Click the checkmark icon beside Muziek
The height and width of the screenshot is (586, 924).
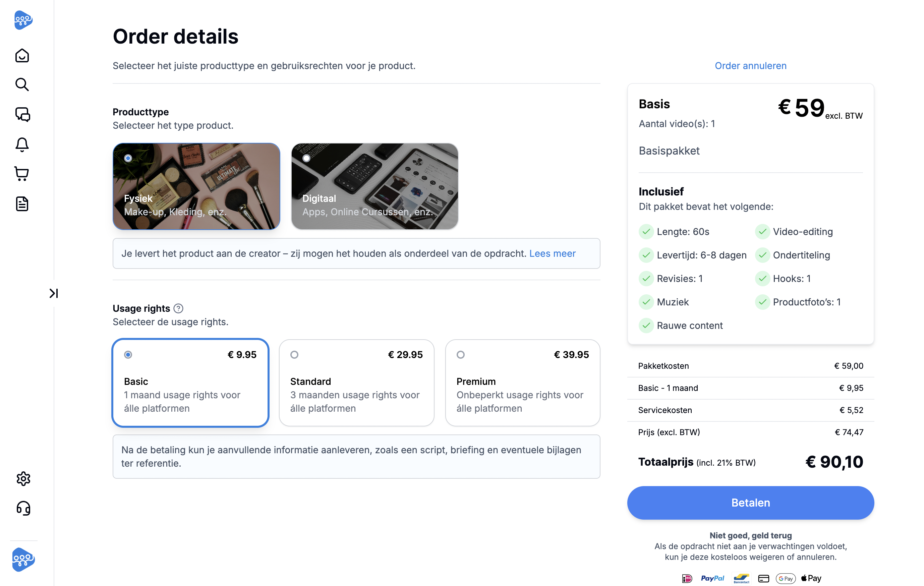646,302
